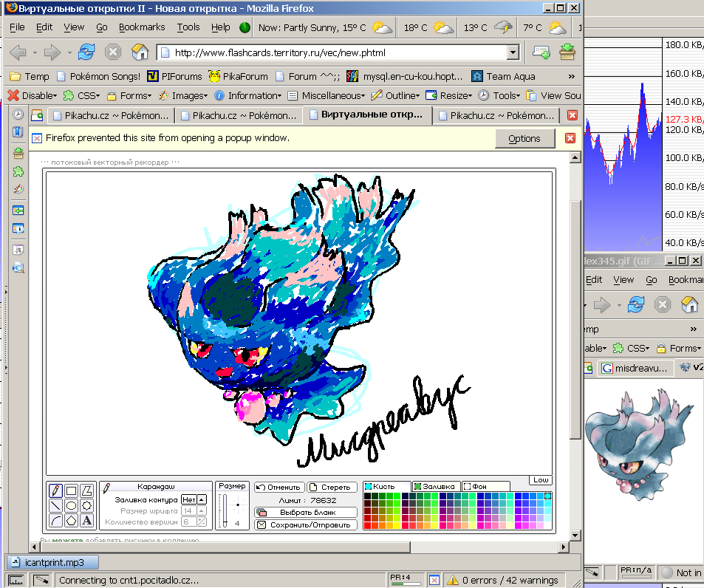Select the text A tool
Viewport: 704px width, 588px height.
coord(86,521)
